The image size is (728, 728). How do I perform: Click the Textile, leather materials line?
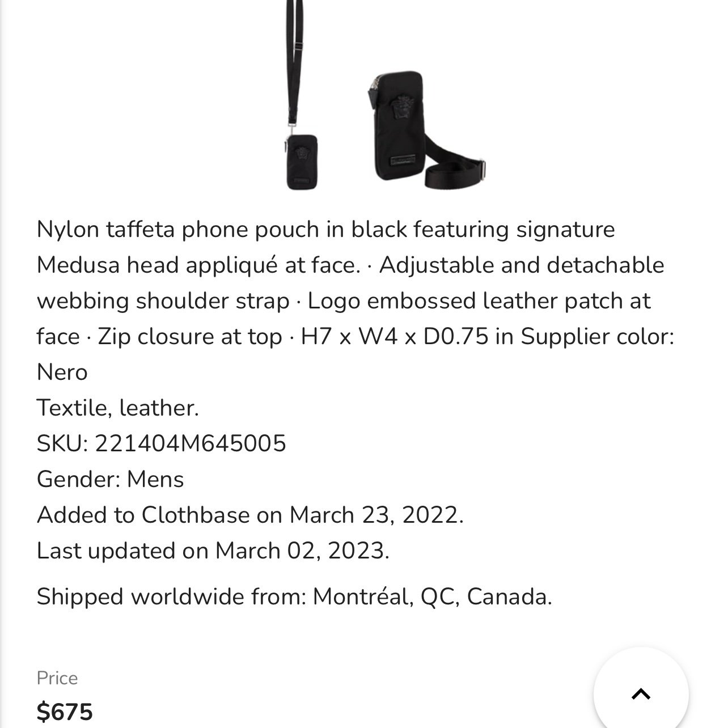[x=118, y=408]
